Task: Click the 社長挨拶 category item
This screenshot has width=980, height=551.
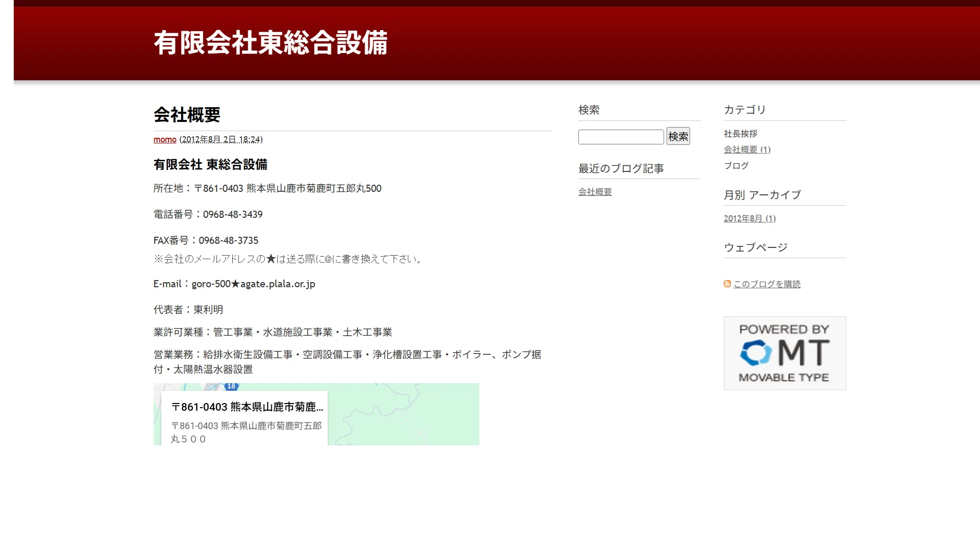Action: click(740, 134)
